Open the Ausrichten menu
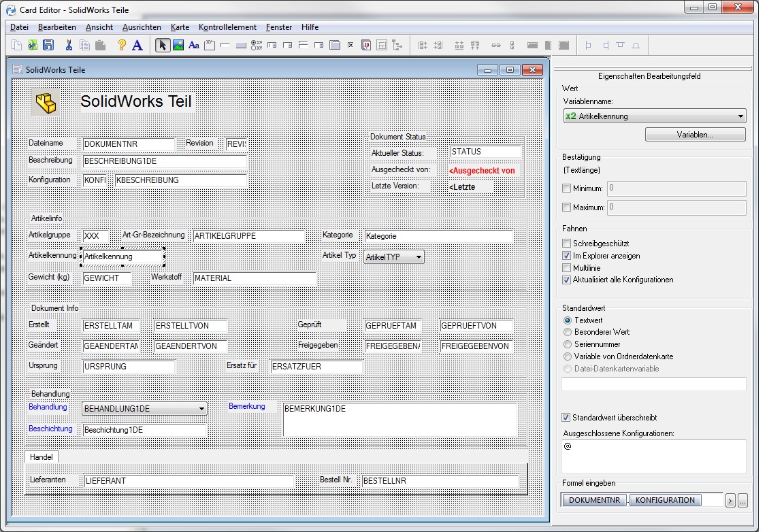The height and width of the screenshot is (532, 784). coord(142,27)
